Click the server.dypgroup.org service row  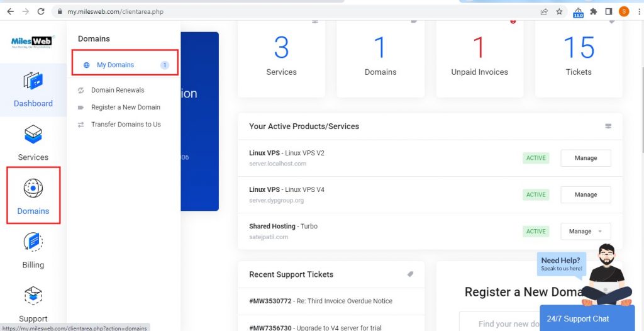pyautogui.click(x=430, y=194)
